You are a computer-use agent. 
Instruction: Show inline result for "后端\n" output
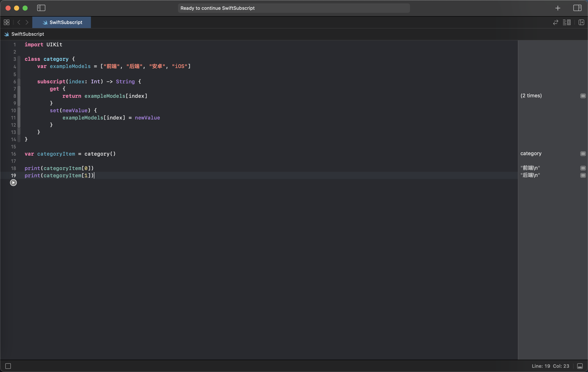tap(583, 175)
